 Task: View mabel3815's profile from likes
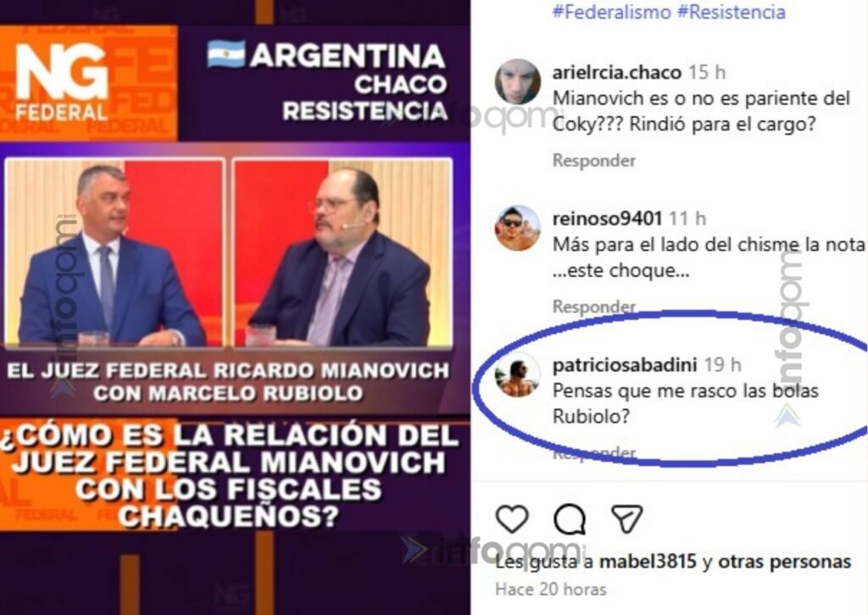click(x=648, y=562)
